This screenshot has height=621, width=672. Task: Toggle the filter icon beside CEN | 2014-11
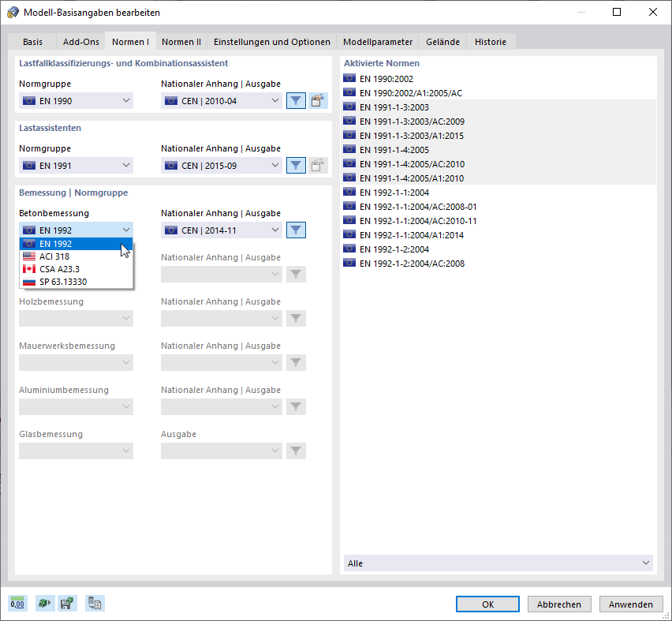pos(296,230)
